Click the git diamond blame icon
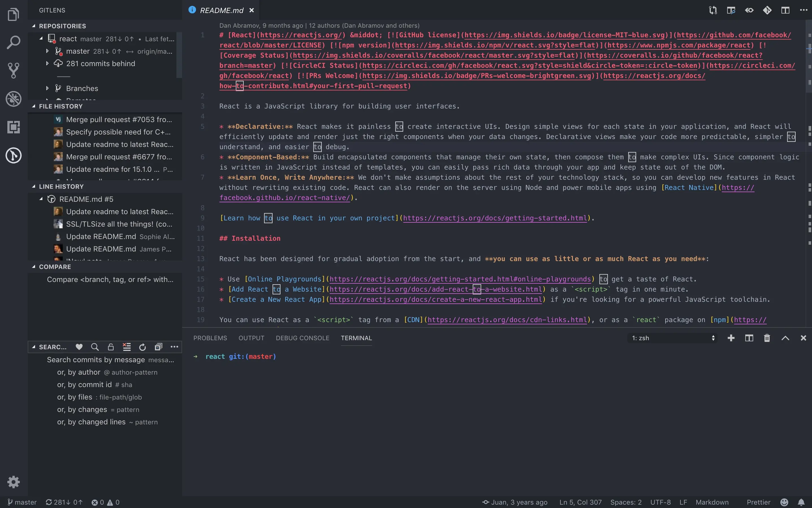The image size is (812, 508). coord(767,10)
